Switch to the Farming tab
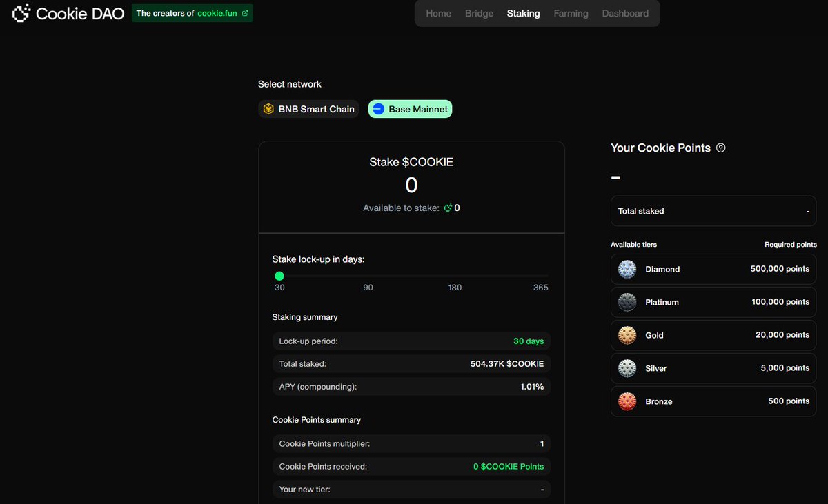 click(x=571, y=13)
